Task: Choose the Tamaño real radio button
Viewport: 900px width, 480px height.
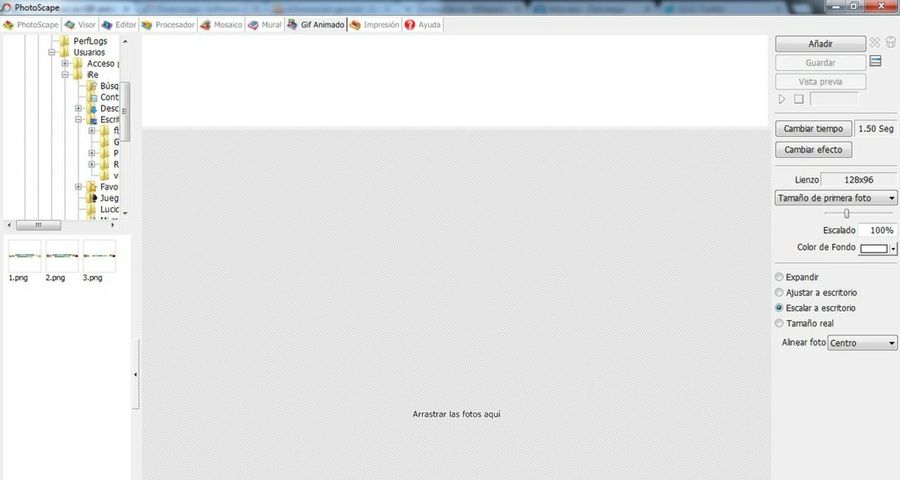Action: click(780, 324)
